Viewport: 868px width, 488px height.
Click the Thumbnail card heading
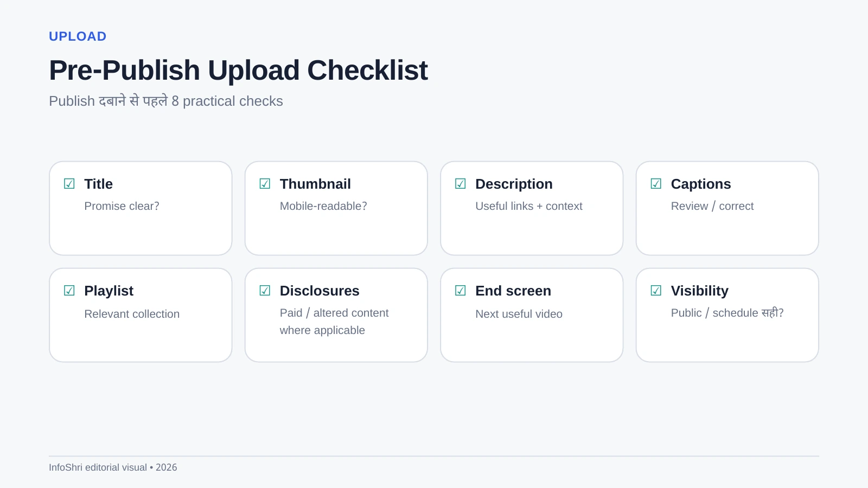315,184
